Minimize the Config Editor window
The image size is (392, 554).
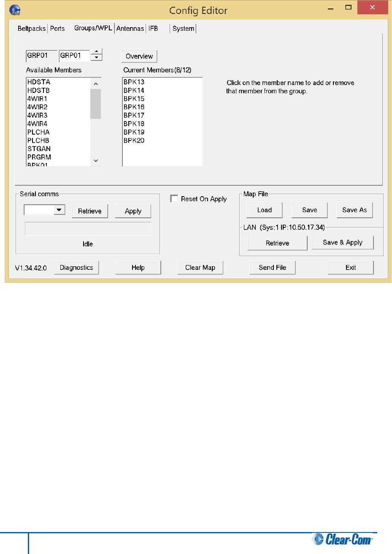(330, 8)
